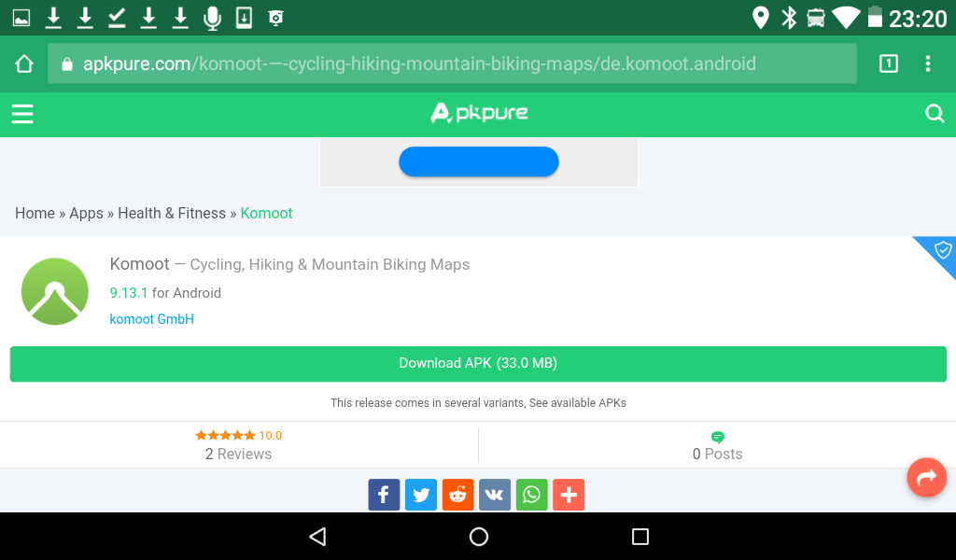Share Komoot on Facebook

tap(384, 495)
